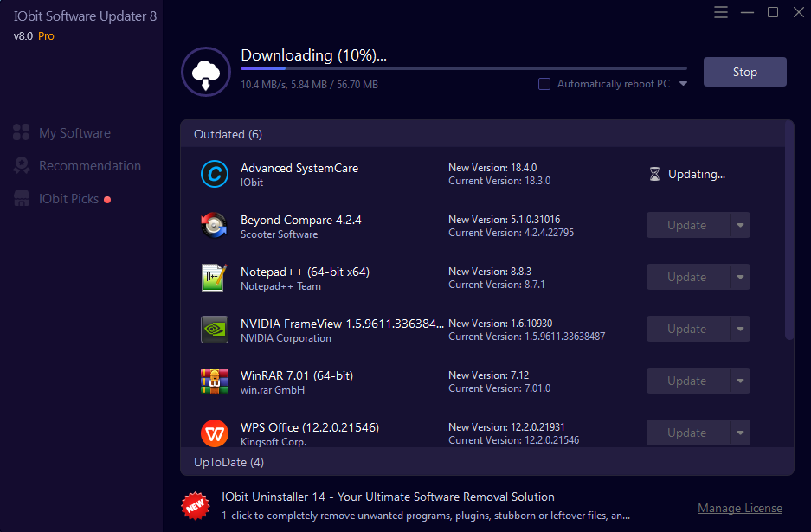Minimize the IObit Software Updater window
Viewport: 811px width, 532px height.
(x=747, y=12)
